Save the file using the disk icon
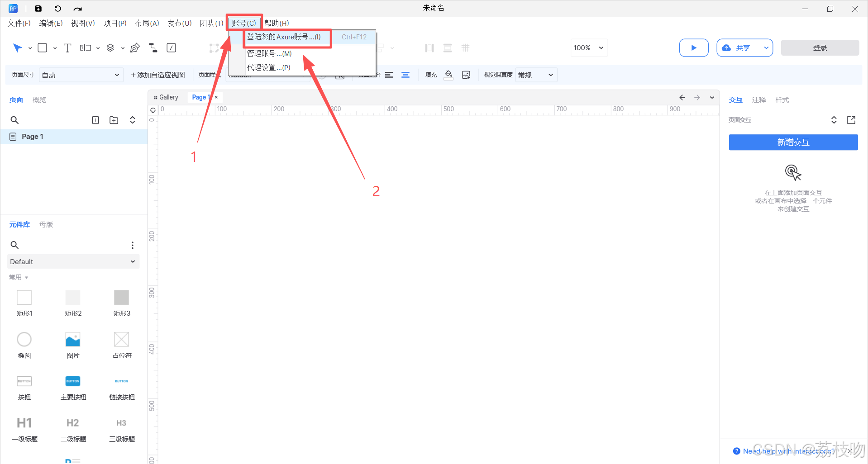The image size is (868, 464). [38, 9]
